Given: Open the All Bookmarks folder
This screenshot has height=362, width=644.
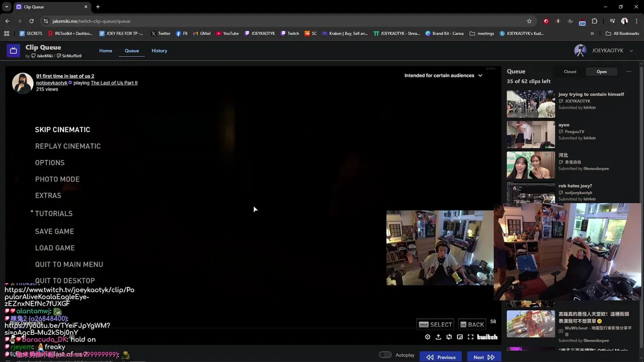Looking at the screenshot, I should [622, 33].
